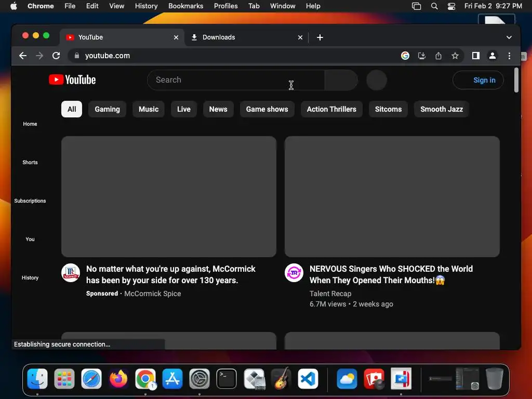Open History in the sidebar

[30, 277]
